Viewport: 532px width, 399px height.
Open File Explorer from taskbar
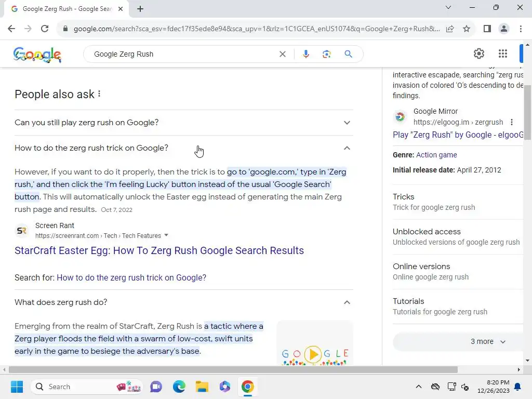pos(202,387)
